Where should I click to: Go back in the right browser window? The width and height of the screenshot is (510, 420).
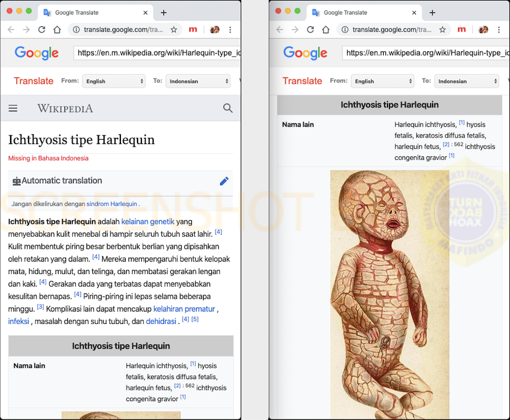coord(279,30)
